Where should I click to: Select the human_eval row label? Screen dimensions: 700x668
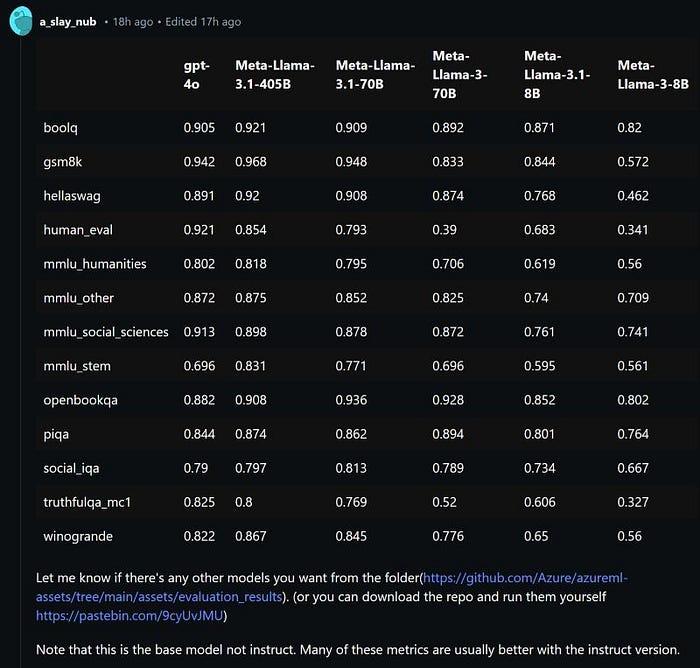[x=78, y=230]
